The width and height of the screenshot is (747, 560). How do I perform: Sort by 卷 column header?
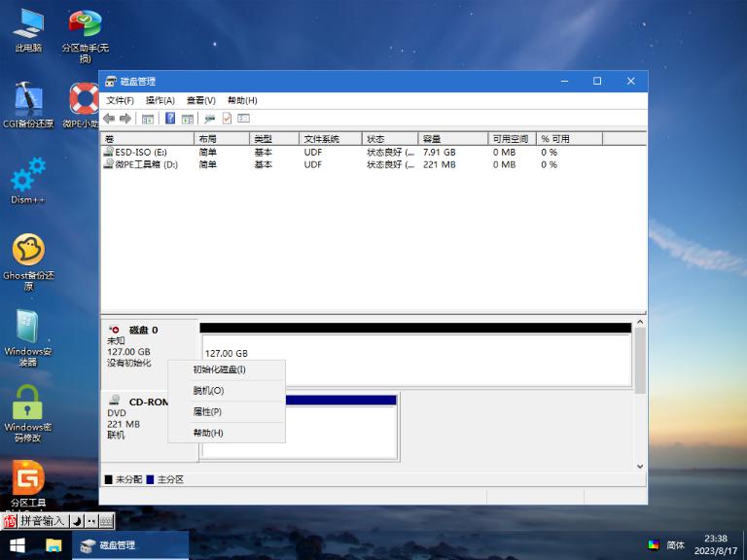click(148, 139)
